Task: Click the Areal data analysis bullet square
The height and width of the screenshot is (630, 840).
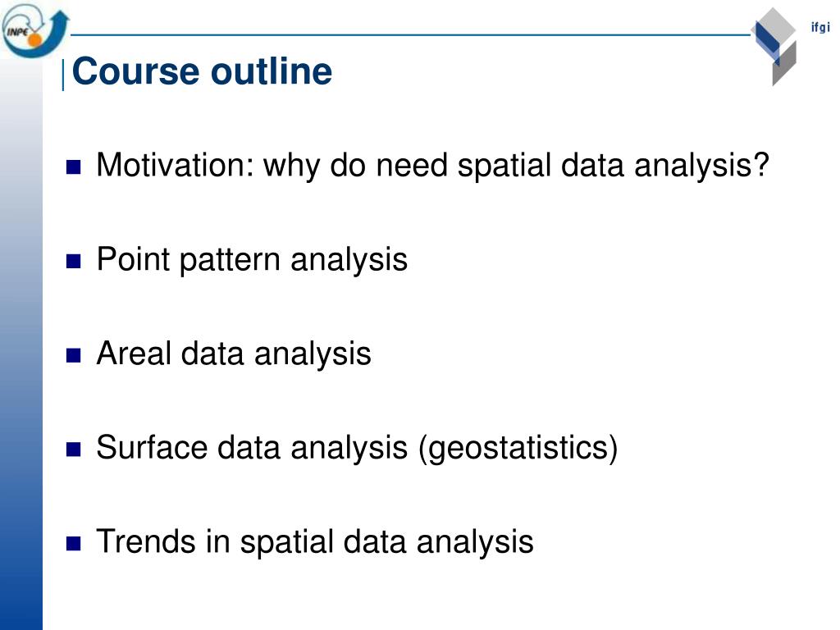Action: pos(73,356)
